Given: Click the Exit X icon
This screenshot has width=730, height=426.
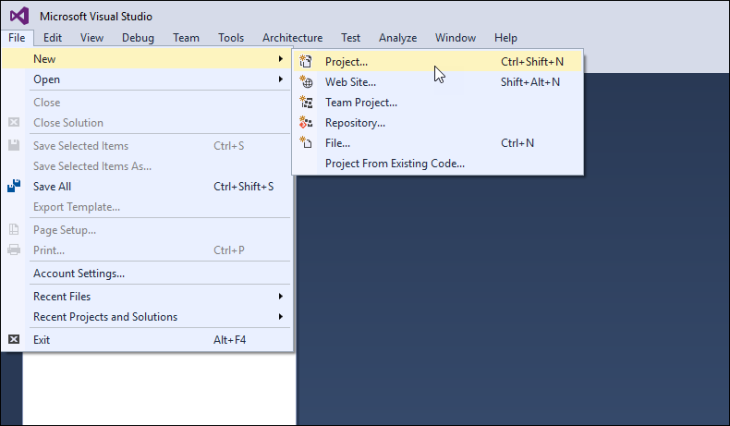Looking at the screenshot, I should (14, 339).
